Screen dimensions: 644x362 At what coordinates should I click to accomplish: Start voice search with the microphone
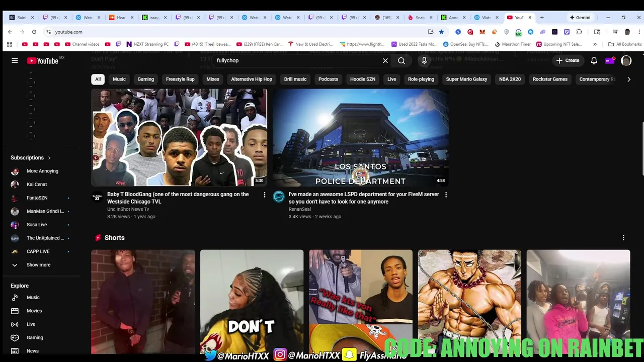pos(424,60)
